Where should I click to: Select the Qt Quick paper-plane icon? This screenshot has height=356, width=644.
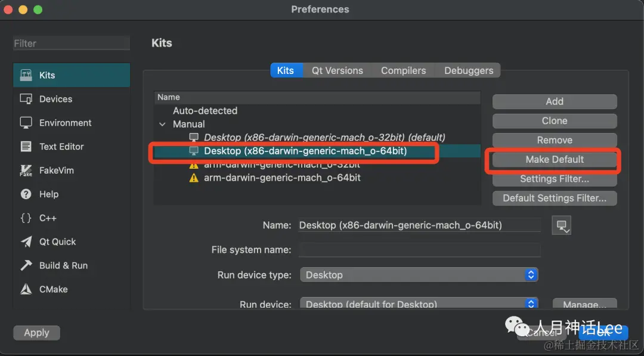[26, 242]
